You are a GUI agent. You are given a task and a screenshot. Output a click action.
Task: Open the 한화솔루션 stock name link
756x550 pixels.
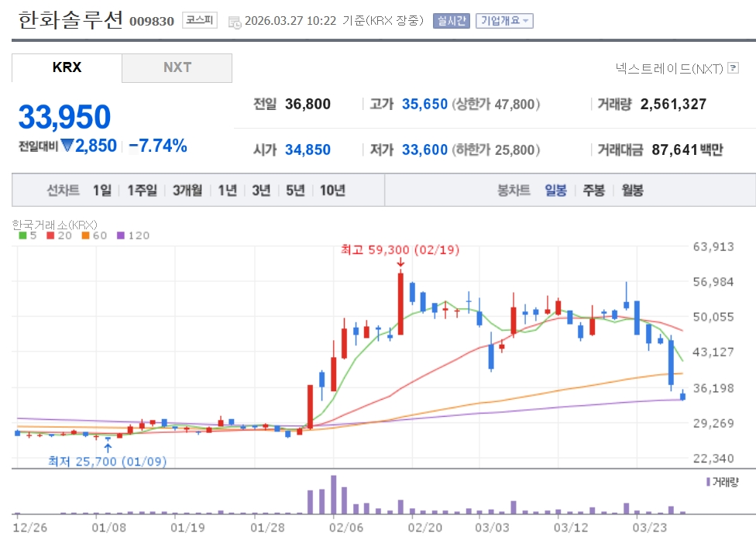point(69,20)
